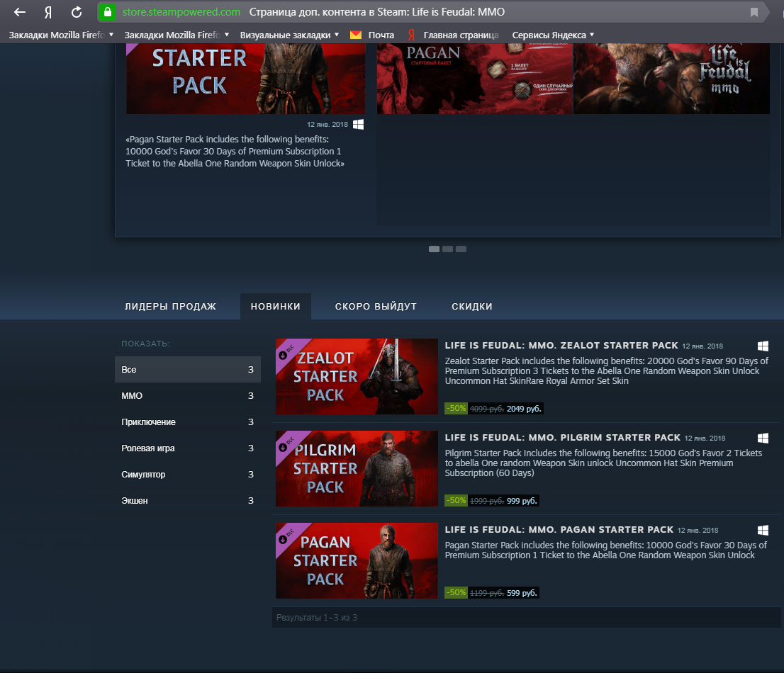This screenshot has width=784, height=673.
Task: Click -50% discount badge on Zealot pack
Action: point(456,408)
